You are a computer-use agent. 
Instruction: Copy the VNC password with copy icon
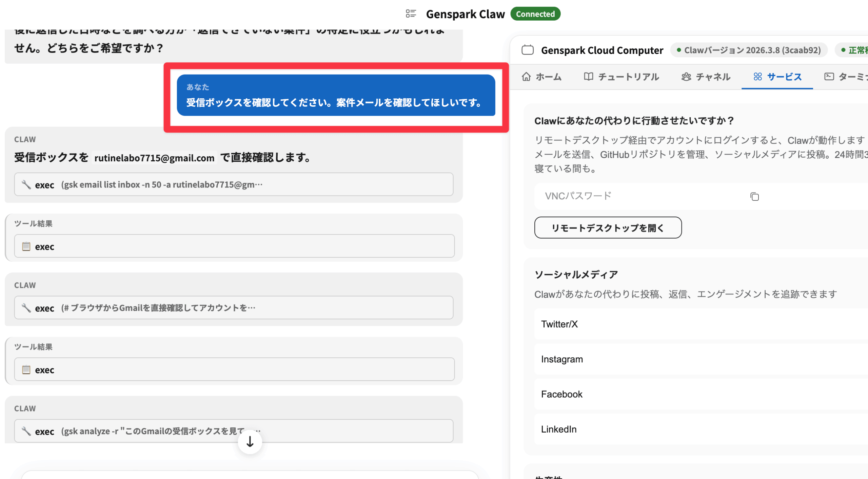point(754,197)
